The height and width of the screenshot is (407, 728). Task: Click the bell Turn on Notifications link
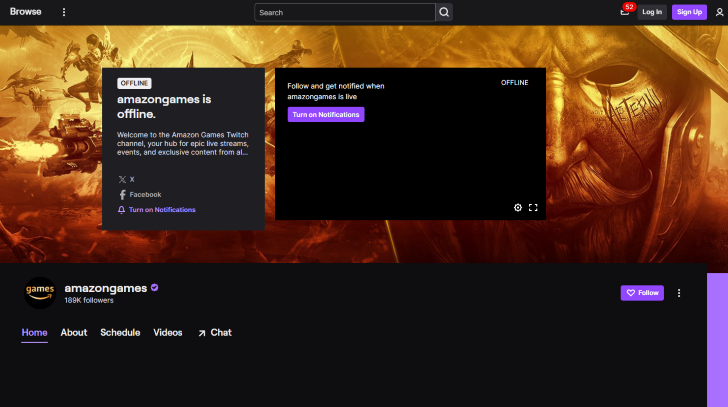click(156, 210)
